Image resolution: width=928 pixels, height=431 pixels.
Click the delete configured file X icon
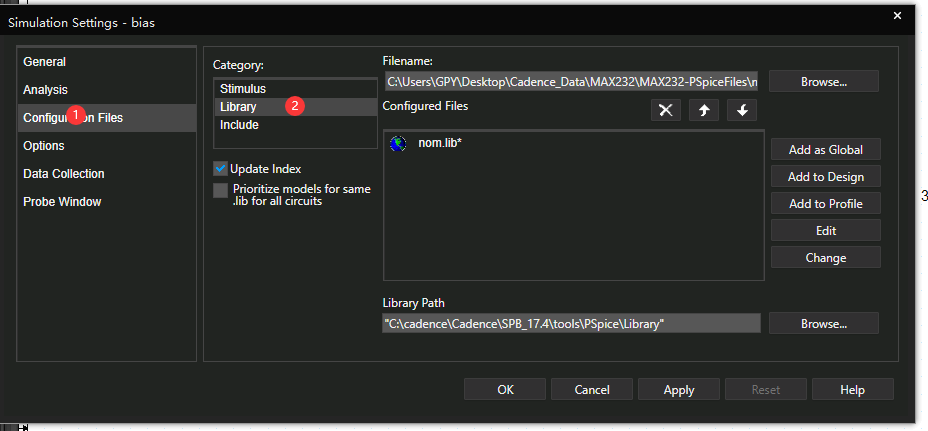pyautogui.click(x=665, y=110)
